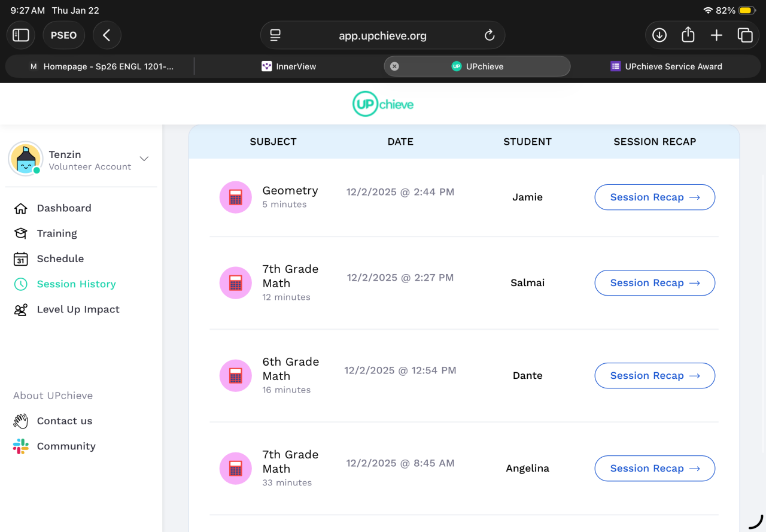Image resolution: width=766 pixels, height=532 pixels.
Task: Click the Training graduation cap icon
Action: pos(21,233)
